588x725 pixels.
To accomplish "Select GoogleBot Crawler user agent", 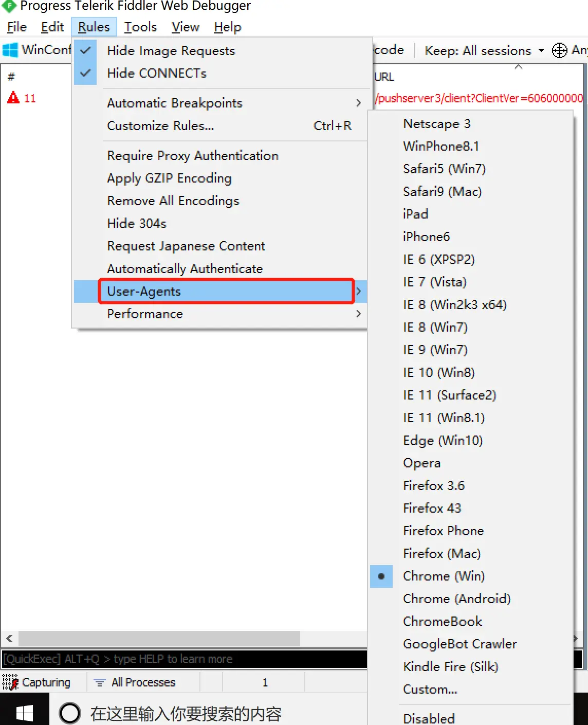I will click(x=470, y=644).
